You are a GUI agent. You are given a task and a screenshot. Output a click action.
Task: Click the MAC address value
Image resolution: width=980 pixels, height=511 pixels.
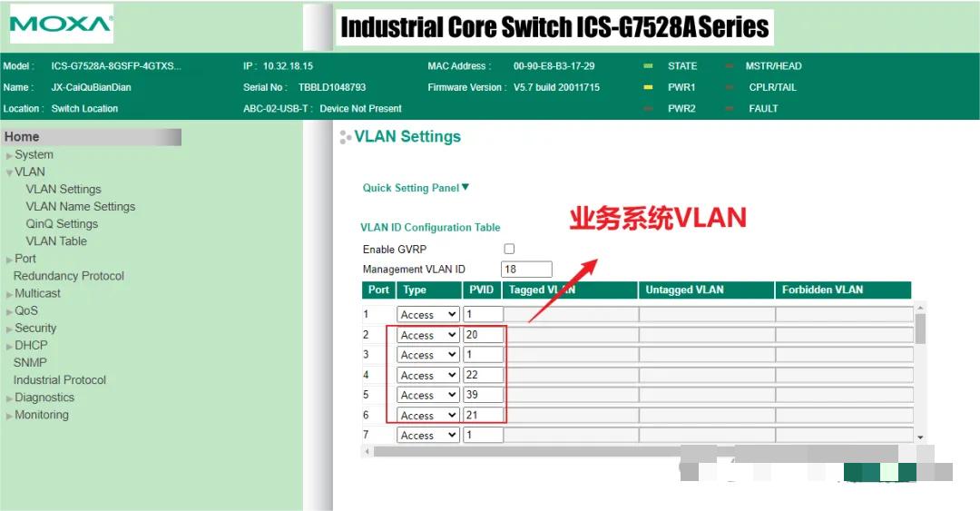[554, 65]
